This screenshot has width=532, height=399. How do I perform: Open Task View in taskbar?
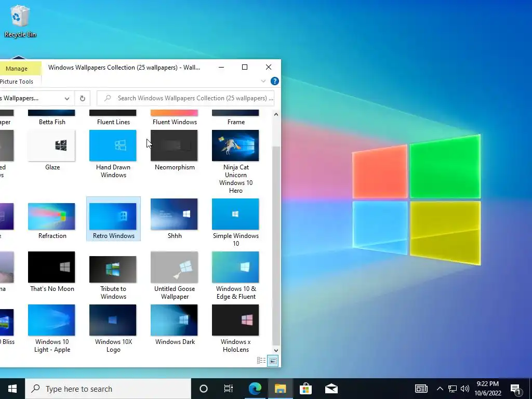[229, 389]
